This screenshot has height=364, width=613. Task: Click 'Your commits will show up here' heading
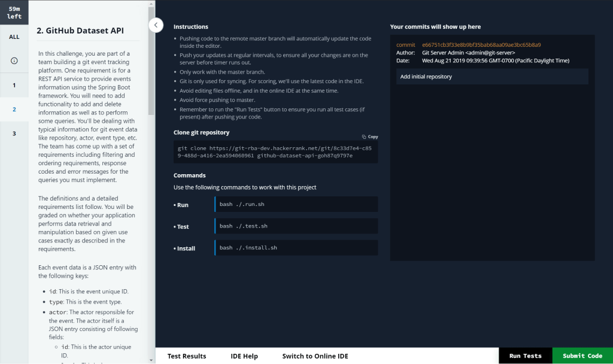coord(436,27)
